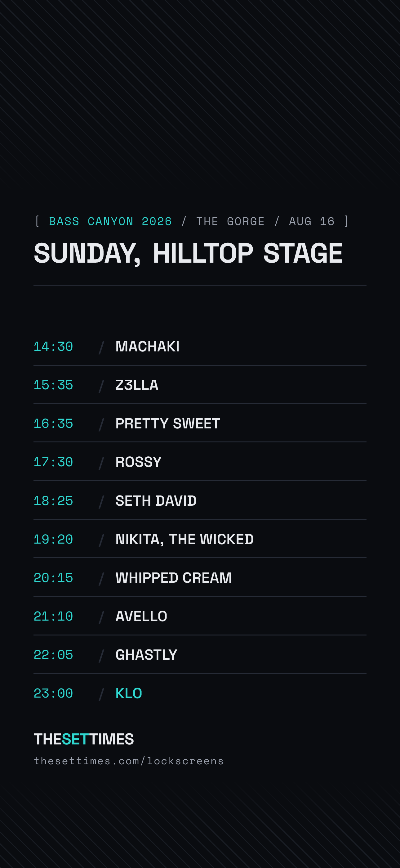The height and width of the screenshot is (868, 400).
Task: Tap the AUG 16 date label
Action: tap(312, 221)
